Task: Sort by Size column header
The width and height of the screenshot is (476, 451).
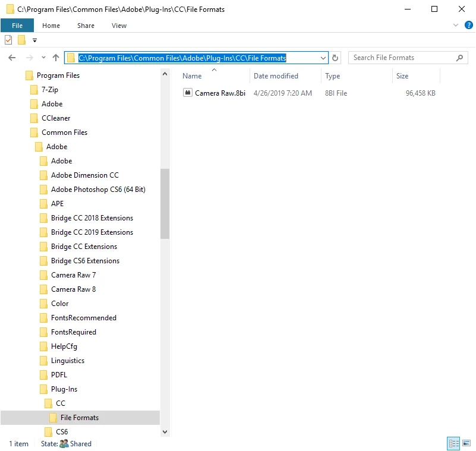Action: [402, 76]
